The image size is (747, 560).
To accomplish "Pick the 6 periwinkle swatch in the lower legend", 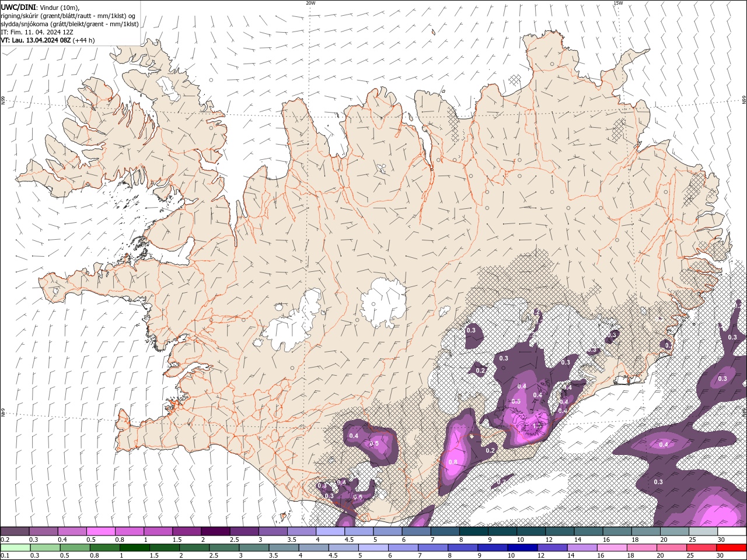I will (403, 548).
